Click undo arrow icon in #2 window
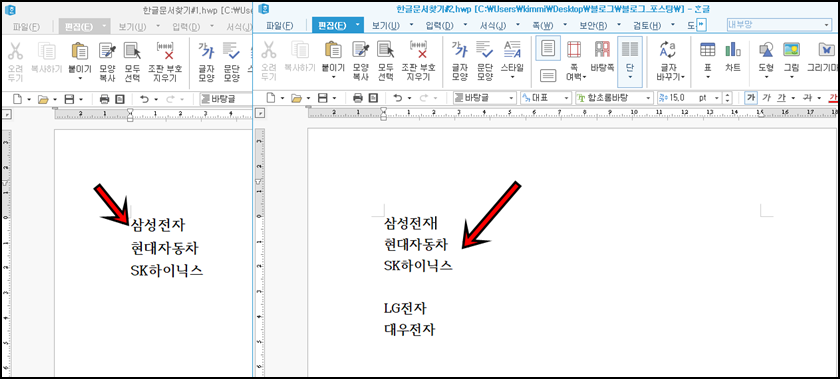840x379 pixels. (x=397, y=98)
